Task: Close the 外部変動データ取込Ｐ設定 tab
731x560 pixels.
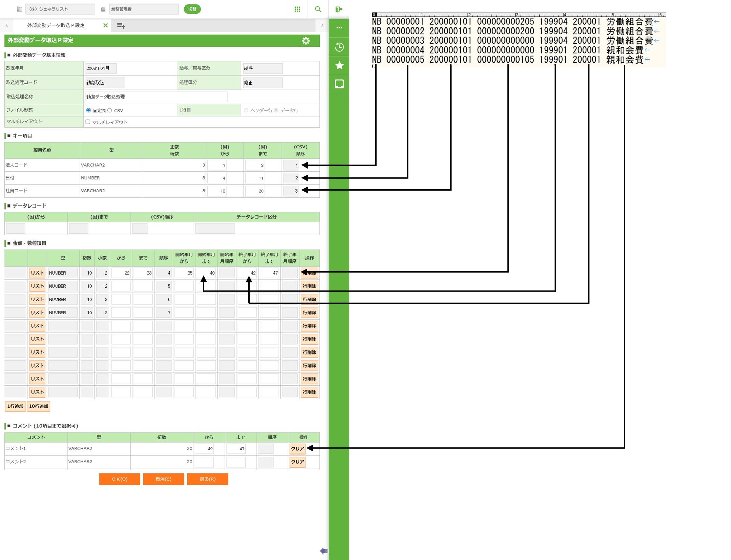Action: click(105, 25)
